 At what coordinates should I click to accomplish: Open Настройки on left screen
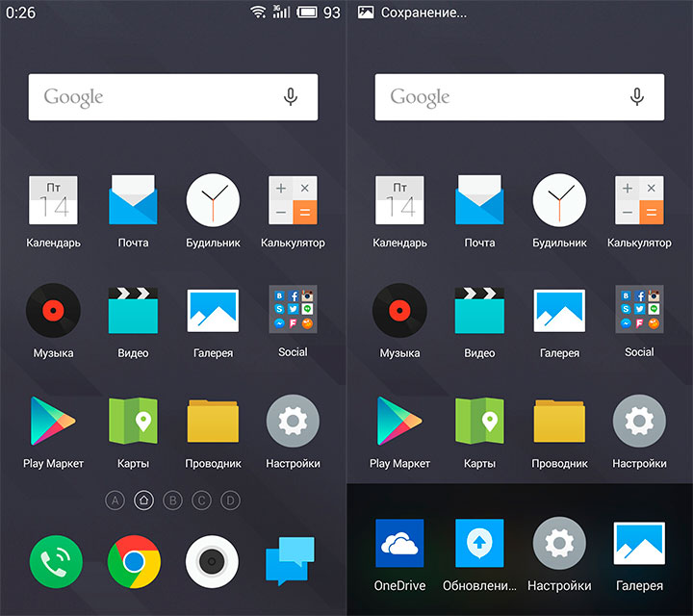[293, 422]
